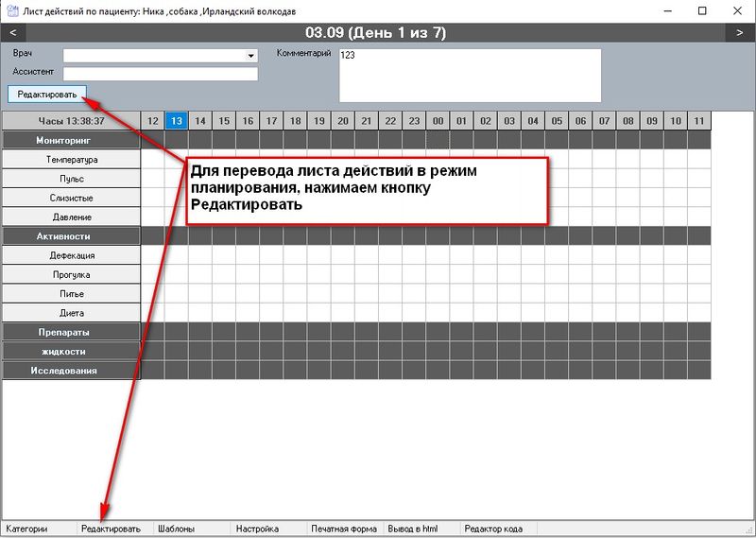The height and width of the screenshot is (538, 756).
Task: Click the app icon in the title bar
Action: coord(10,11)
